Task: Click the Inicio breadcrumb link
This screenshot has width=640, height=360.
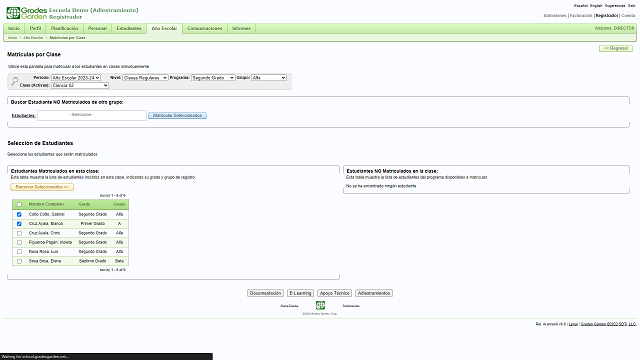Action: click(12, 38)
